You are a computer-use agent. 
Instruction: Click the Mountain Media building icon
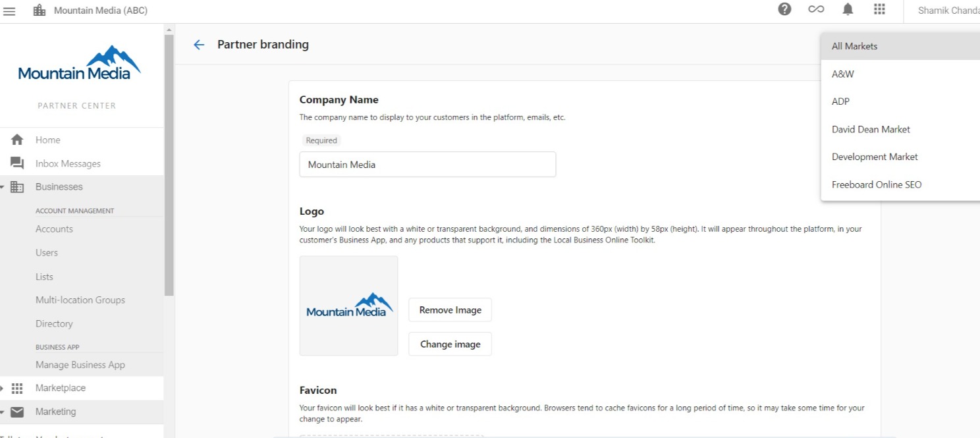[40, 11]
